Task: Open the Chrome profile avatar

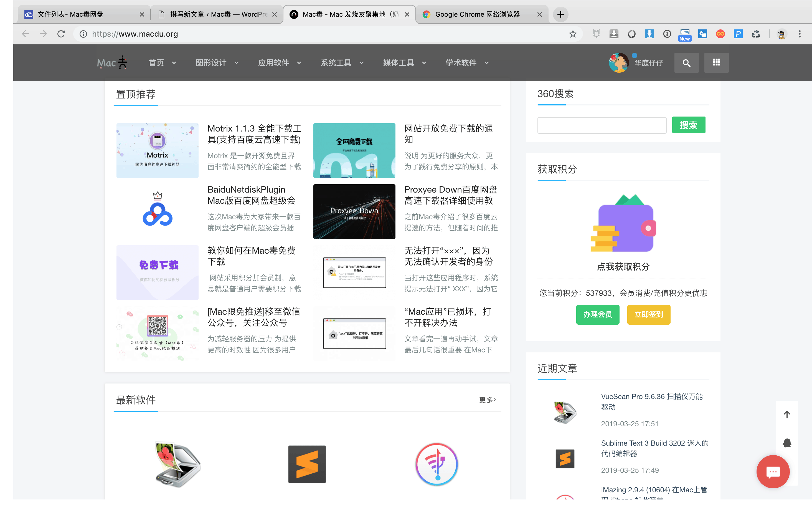Action: 782,34
